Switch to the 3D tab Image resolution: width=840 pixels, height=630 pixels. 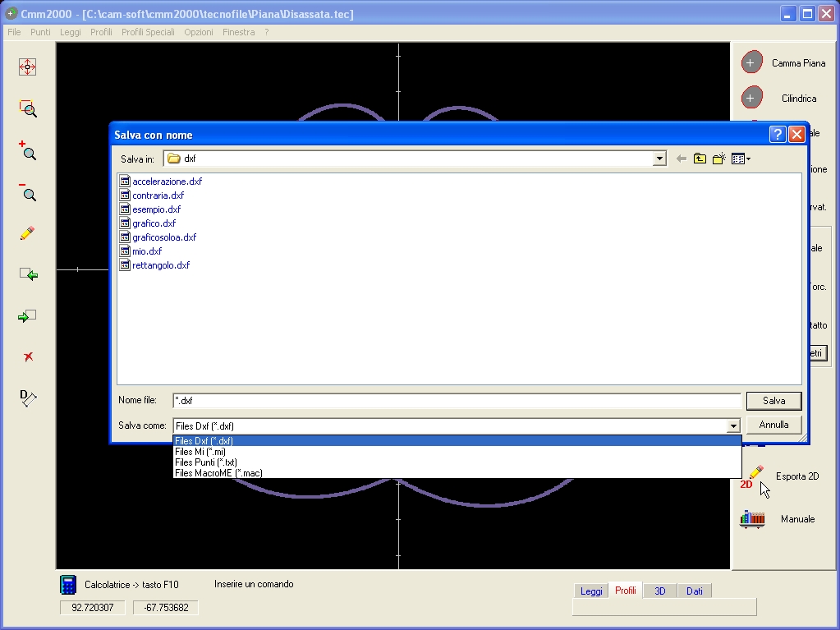tap(660, 591)
